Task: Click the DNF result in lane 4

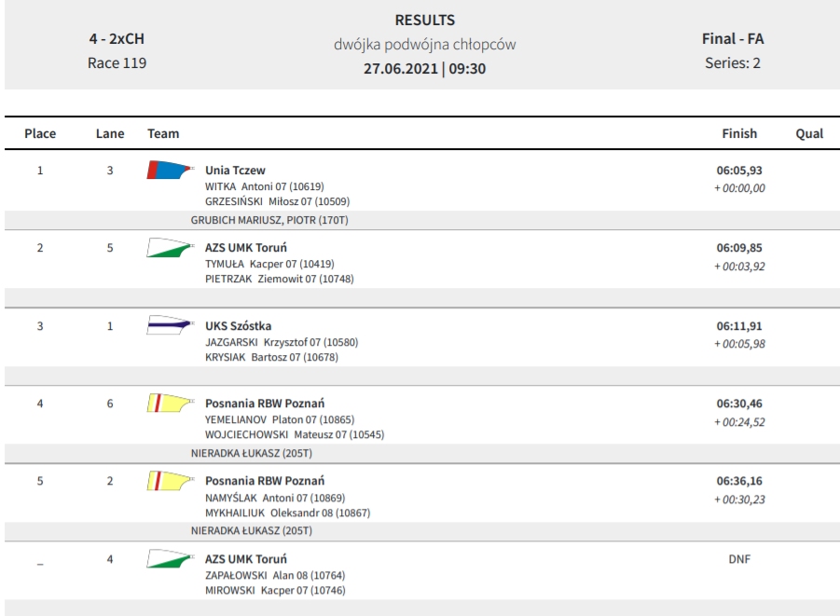Action: coord(739,558)
